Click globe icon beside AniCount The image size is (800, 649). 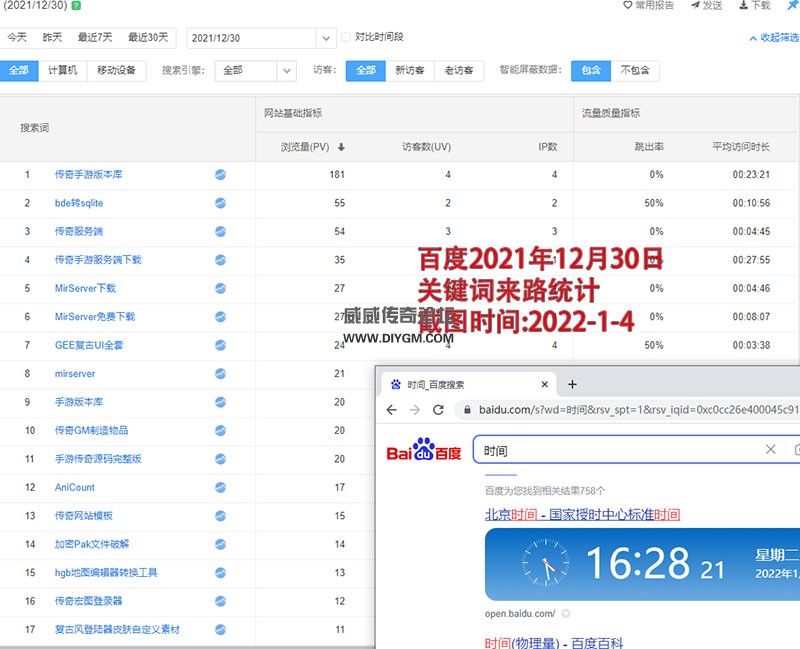point(220,487)
